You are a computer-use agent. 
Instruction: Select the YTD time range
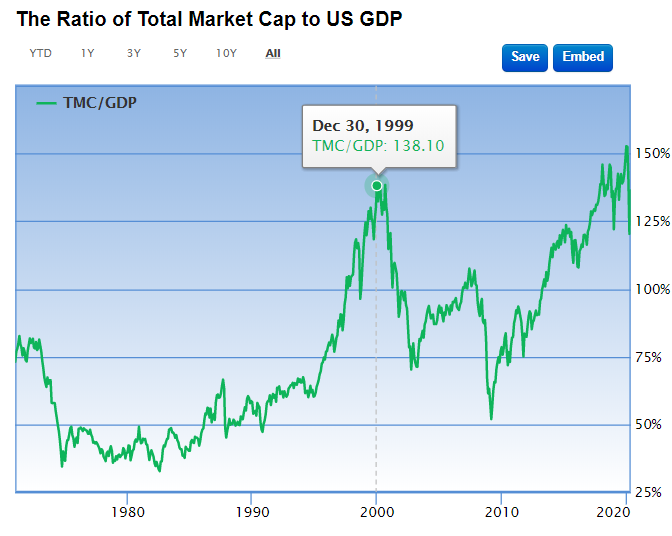click(40, 53)
